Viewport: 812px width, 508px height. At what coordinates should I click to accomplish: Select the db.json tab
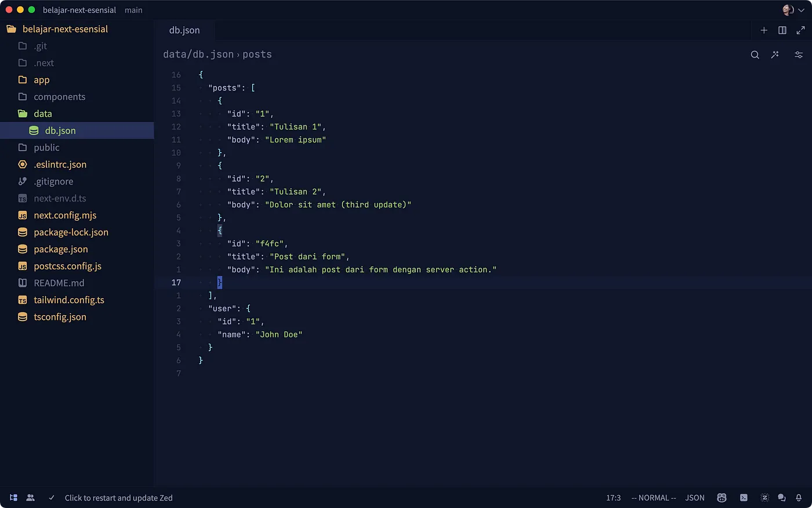click(x=184, y=30)
